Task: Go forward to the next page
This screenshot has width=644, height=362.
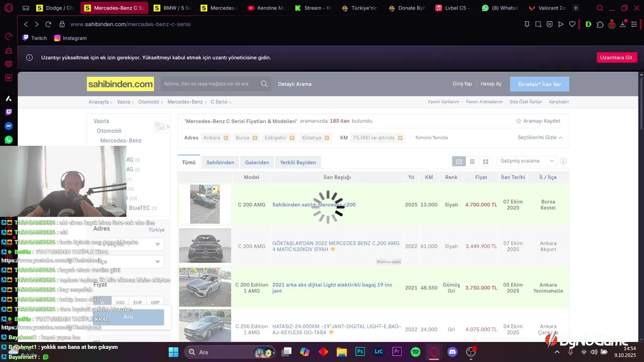Action: pos(37,24)
